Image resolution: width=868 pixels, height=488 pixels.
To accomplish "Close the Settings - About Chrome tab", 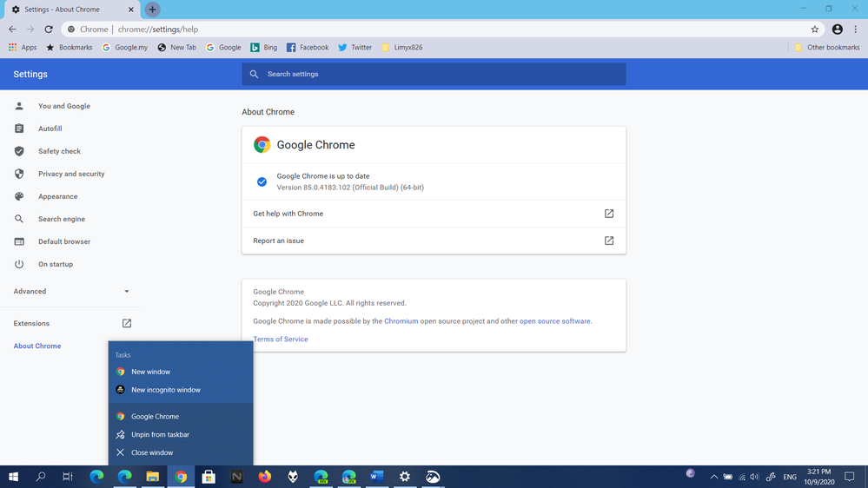I will pos(131,10).
